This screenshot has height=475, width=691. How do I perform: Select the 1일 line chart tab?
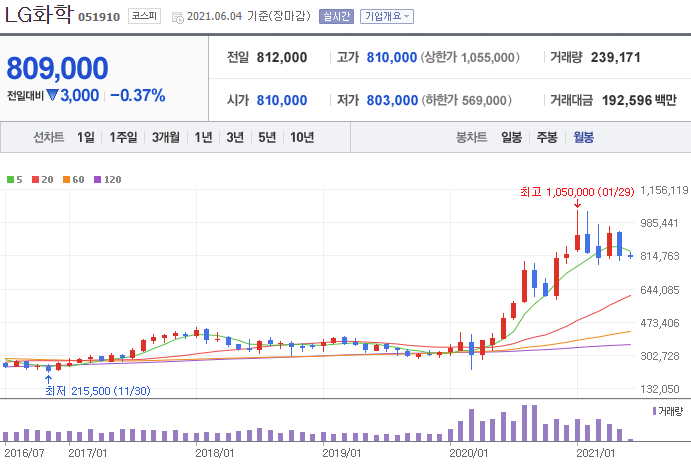coord(85,137)
